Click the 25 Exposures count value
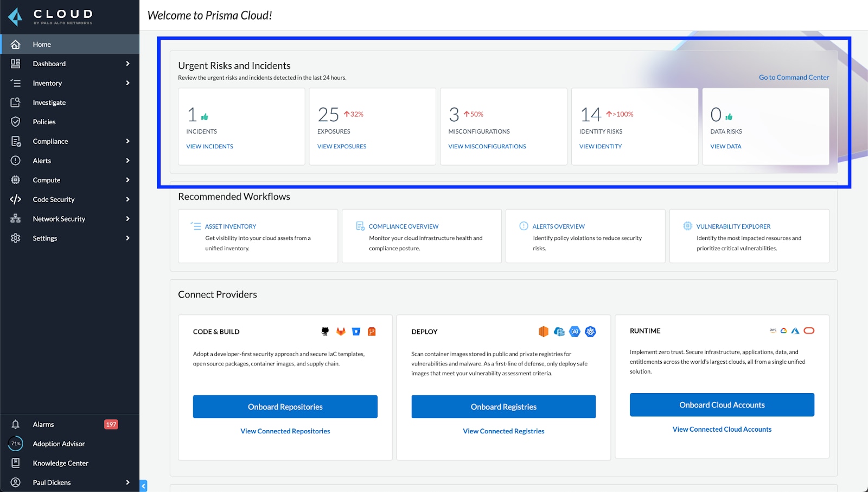The image size is (868, 492). (x=328, y=115)
